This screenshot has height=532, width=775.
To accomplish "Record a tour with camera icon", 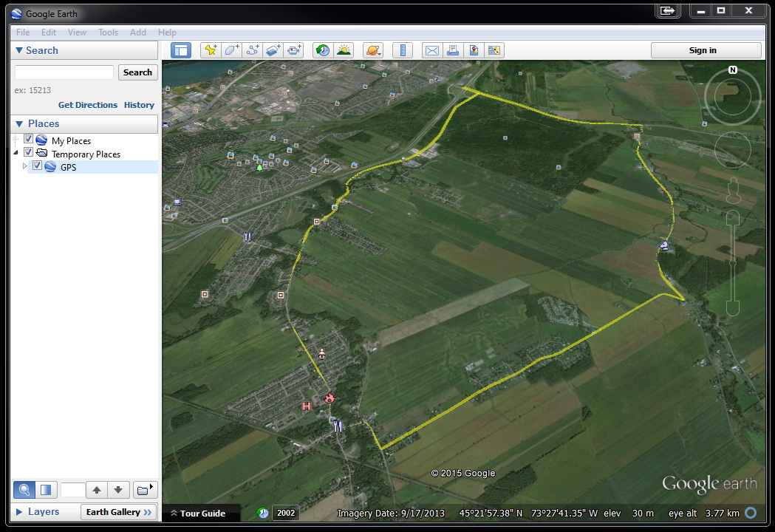I will [294, 50].
